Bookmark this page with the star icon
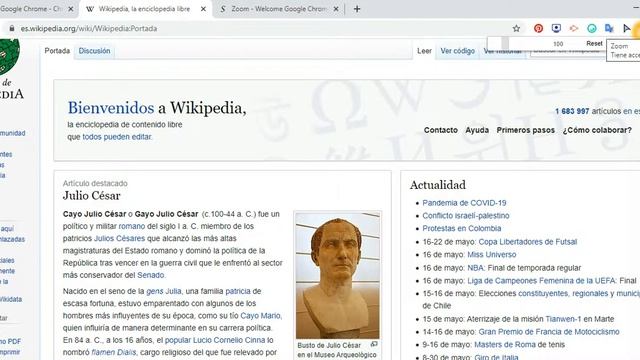 click(516, 28)
